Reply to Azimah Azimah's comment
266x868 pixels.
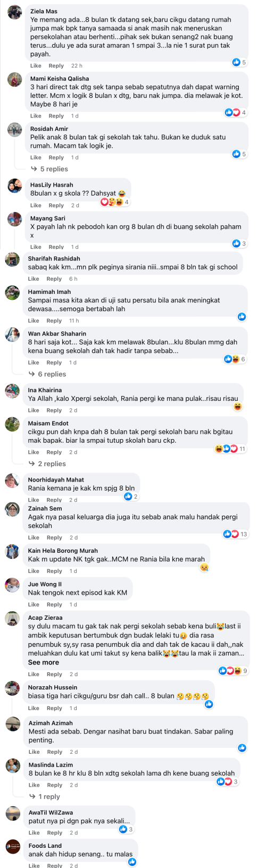(54, 752)
